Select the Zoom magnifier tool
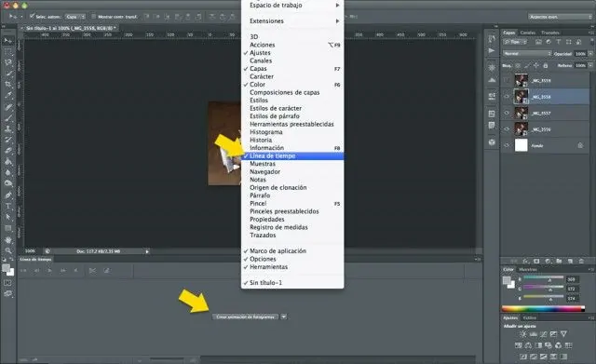The height and width of the screenshot is (364, 596). pos(7,250)
